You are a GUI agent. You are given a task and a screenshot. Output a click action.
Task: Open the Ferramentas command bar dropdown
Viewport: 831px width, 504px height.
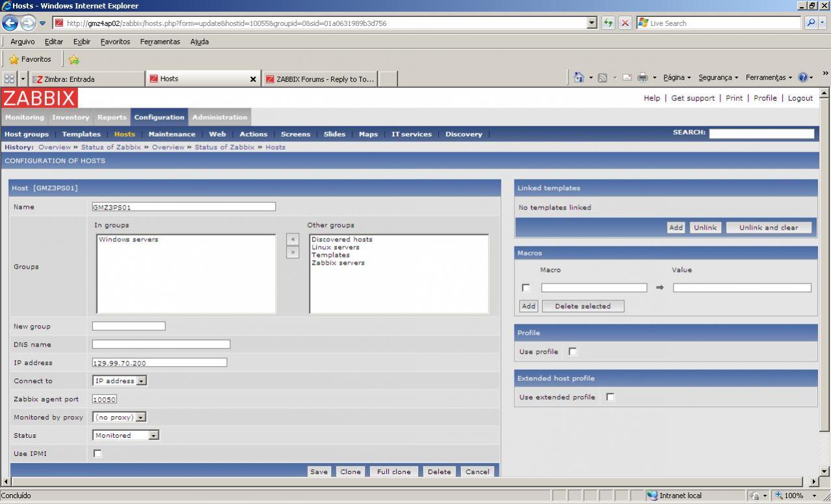[769, 77]
